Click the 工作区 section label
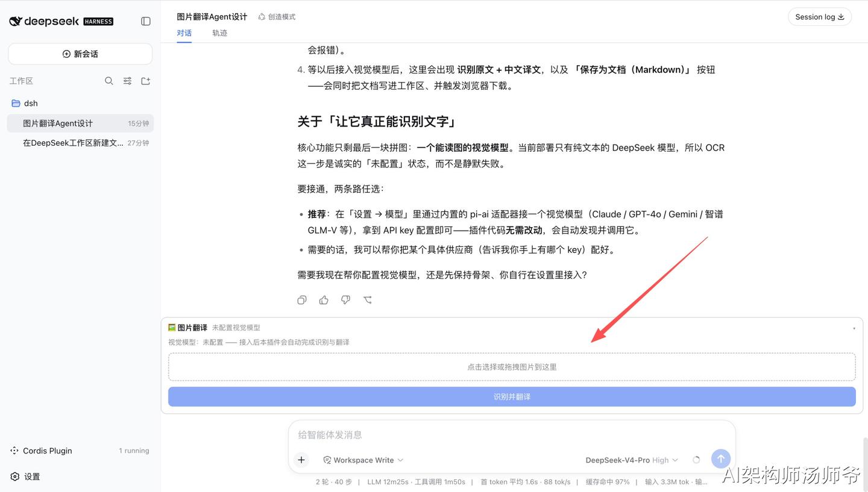This screenshot has height=492, width=868. pos(21,81)
